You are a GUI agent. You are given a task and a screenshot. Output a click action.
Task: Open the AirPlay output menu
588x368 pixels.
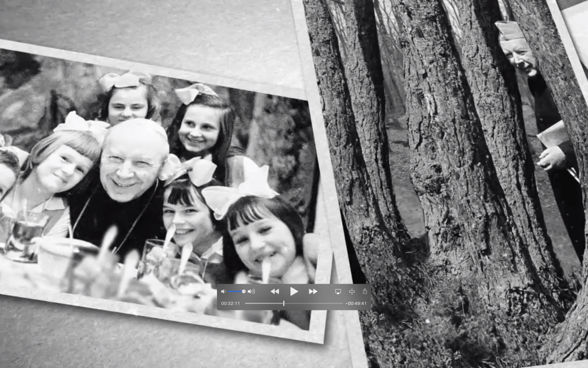coord(338,291)
